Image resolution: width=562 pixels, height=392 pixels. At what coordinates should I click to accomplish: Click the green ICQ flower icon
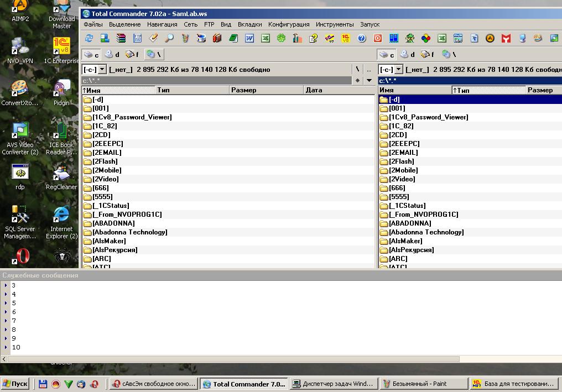(x=282, y=38)
